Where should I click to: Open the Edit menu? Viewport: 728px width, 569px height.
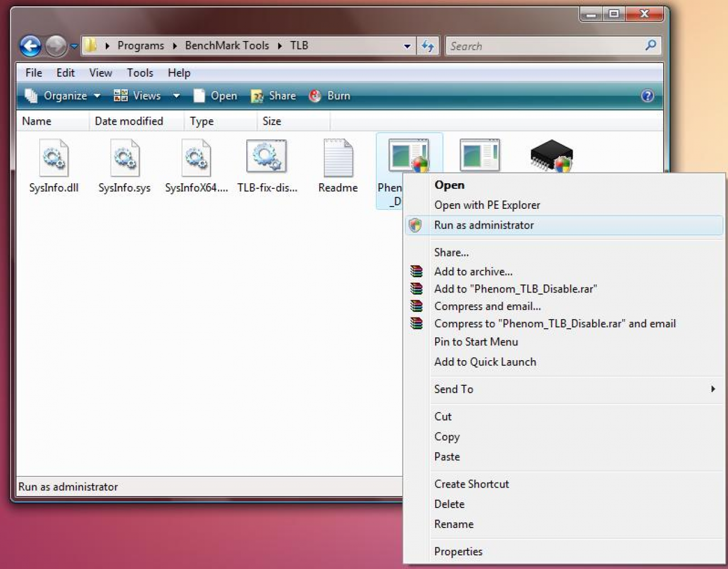tap(65, 73)
